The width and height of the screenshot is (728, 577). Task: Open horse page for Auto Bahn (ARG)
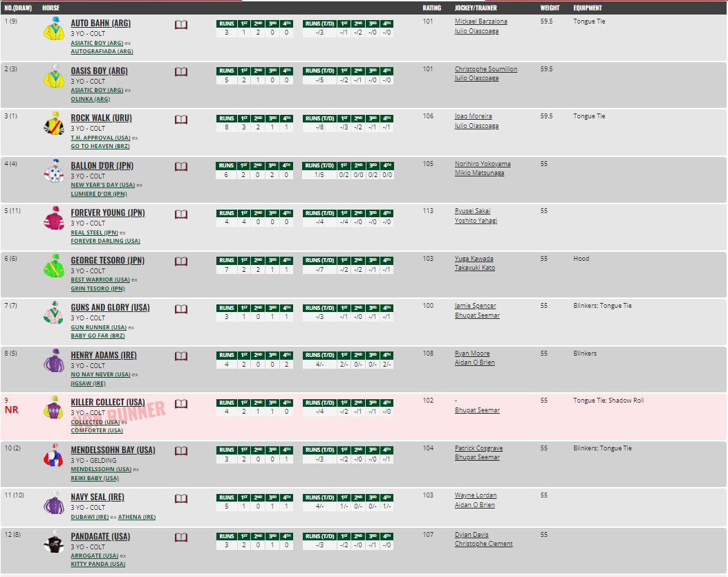tap(101, 24)
